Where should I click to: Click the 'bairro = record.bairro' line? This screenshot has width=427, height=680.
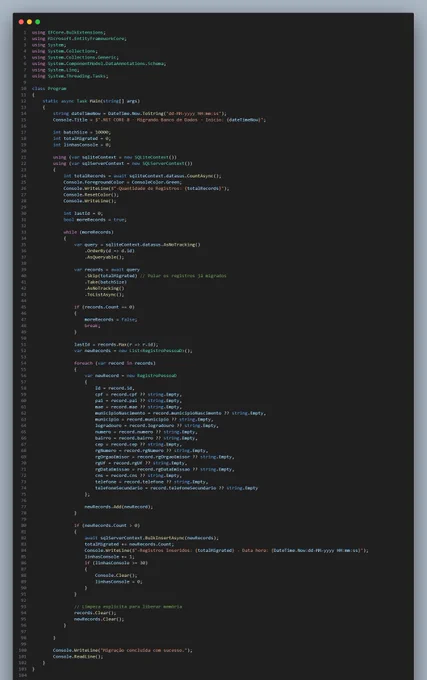[144, 438]
